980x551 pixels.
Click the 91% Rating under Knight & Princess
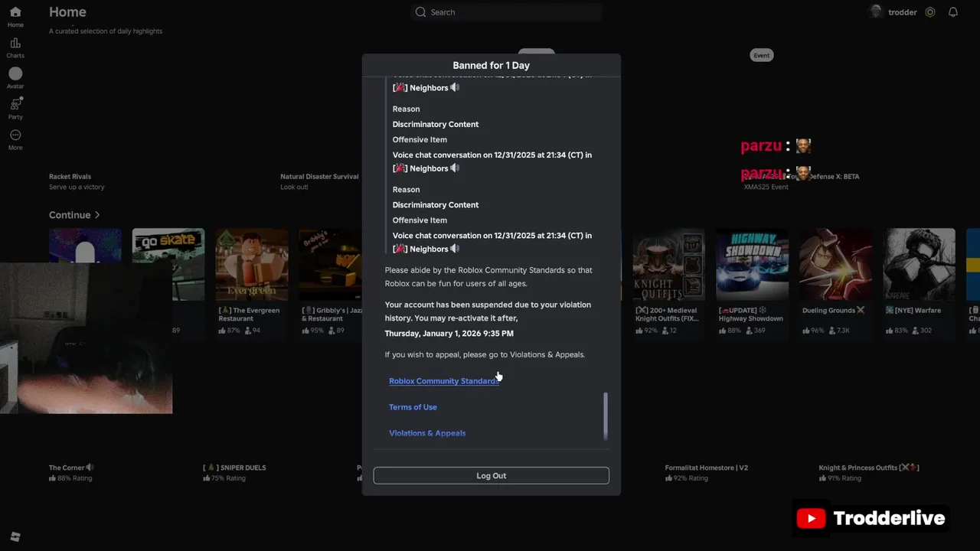(840, 478)
